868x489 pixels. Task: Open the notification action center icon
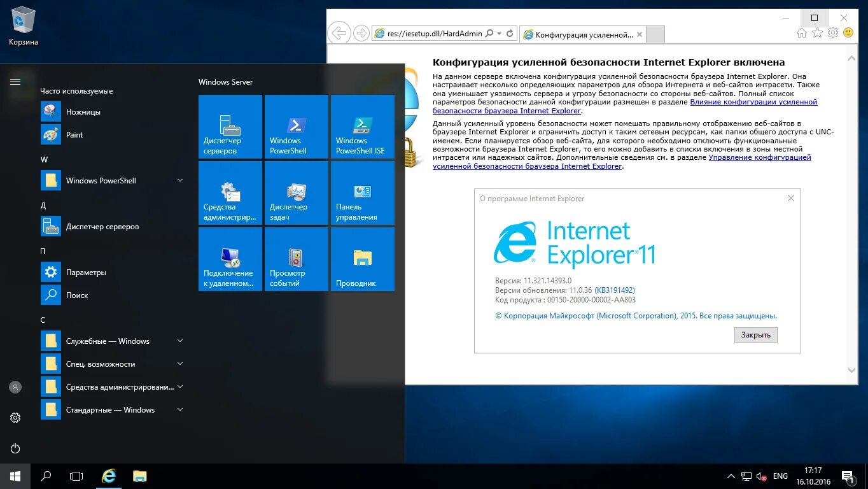point(847,476)
